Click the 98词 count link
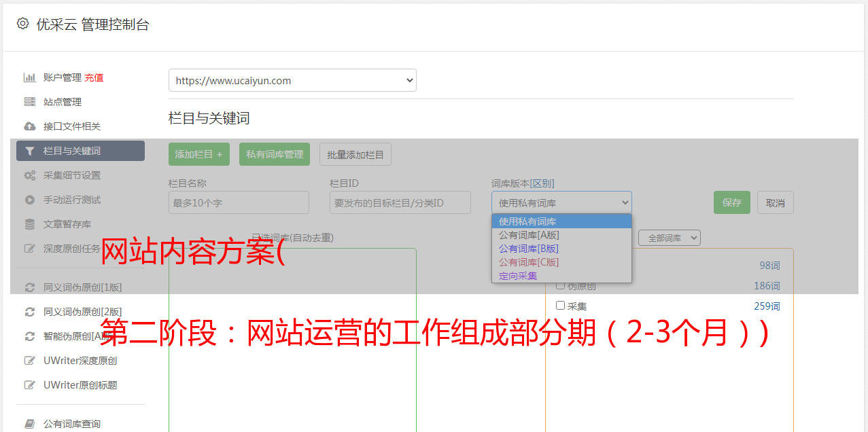 point(769,266)
